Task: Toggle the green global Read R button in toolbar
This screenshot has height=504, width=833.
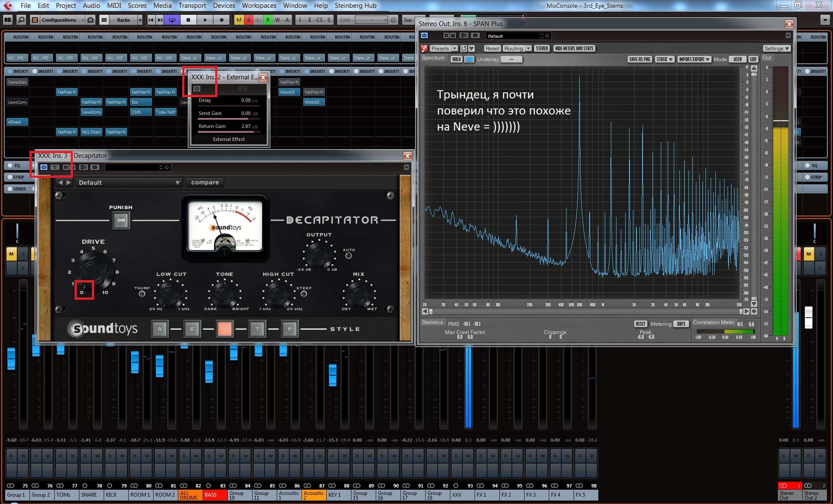Action: click(x=268, y=20)
